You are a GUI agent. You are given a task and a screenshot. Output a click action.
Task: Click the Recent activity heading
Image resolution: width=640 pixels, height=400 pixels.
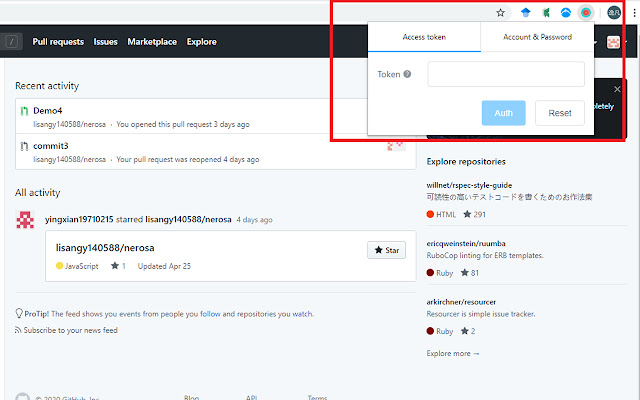[x=47, y=86]
